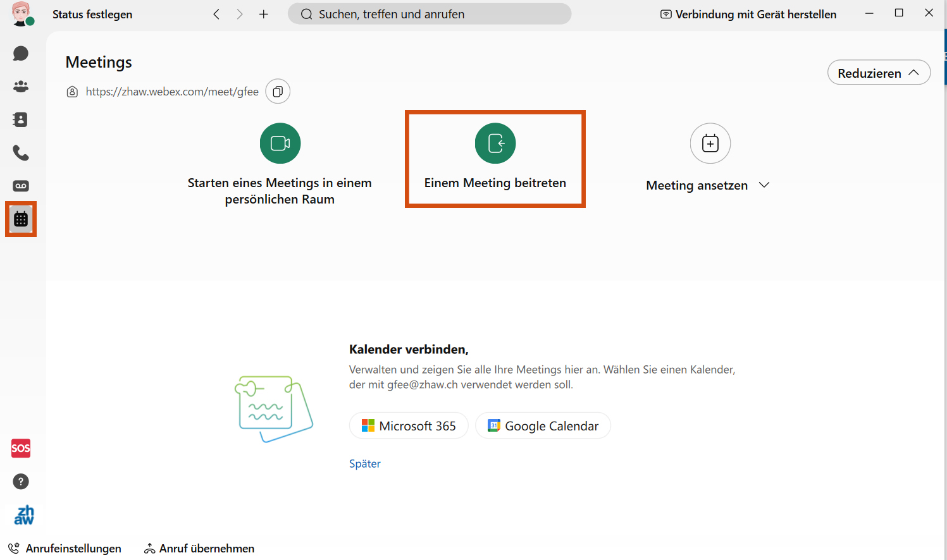Expand the Meeting ansetzen dropdown arrow
The height and width of the screenshot is (560, 947).
[x=764, y=185]
